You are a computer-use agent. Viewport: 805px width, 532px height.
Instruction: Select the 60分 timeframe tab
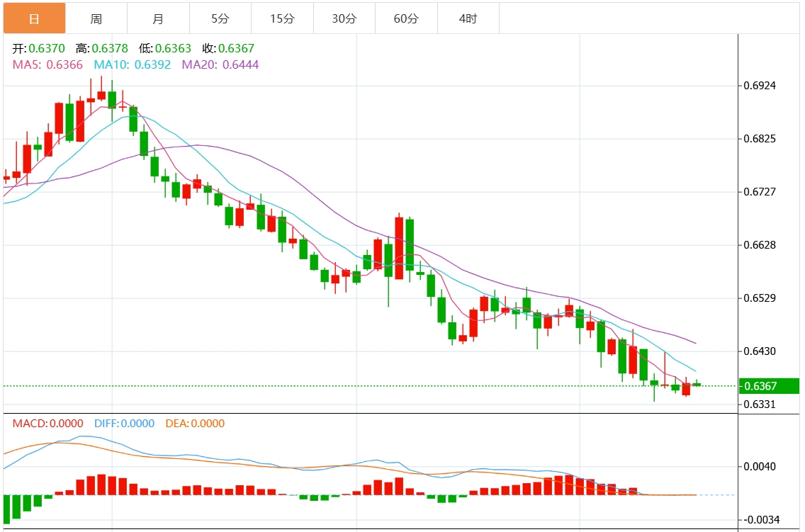point(406,18)
